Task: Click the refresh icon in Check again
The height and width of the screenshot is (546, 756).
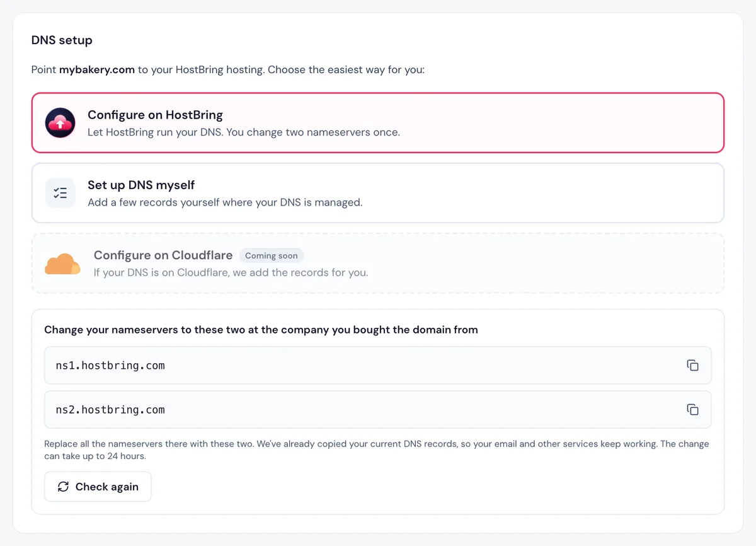Action: coord(63,487)
